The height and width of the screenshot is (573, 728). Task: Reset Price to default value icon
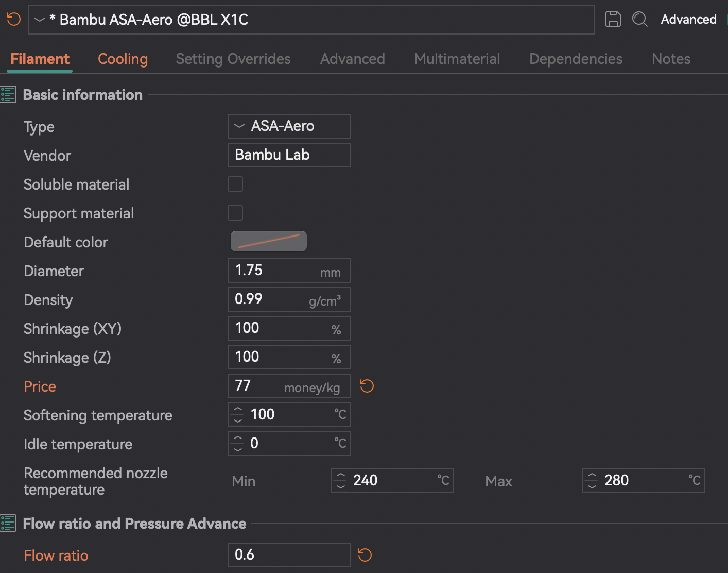pos(367,386)
